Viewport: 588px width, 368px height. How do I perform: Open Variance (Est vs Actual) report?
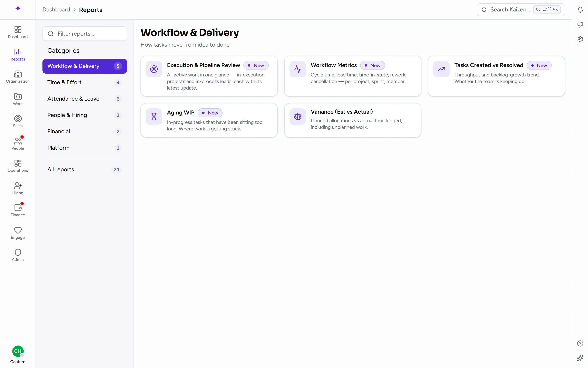353,120
